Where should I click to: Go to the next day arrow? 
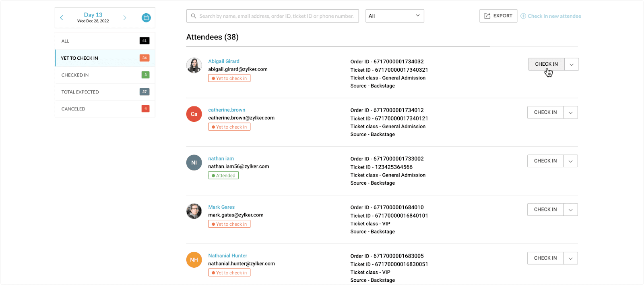pyautogui.click(x=125, y=18)
